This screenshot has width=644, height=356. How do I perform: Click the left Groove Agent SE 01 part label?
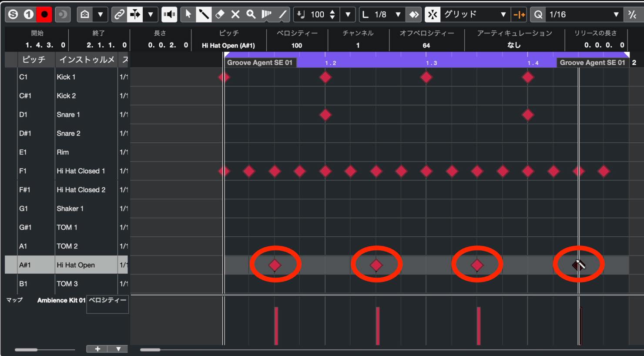click(260, 63)
